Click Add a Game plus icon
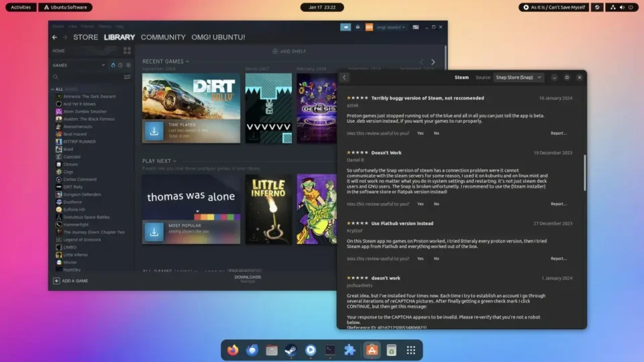 (x=56, y=281)
